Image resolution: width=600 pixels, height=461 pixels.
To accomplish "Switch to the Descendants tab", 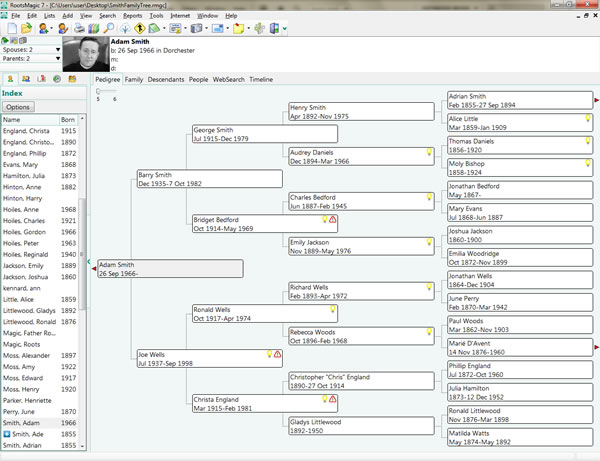I will [166, 80].
